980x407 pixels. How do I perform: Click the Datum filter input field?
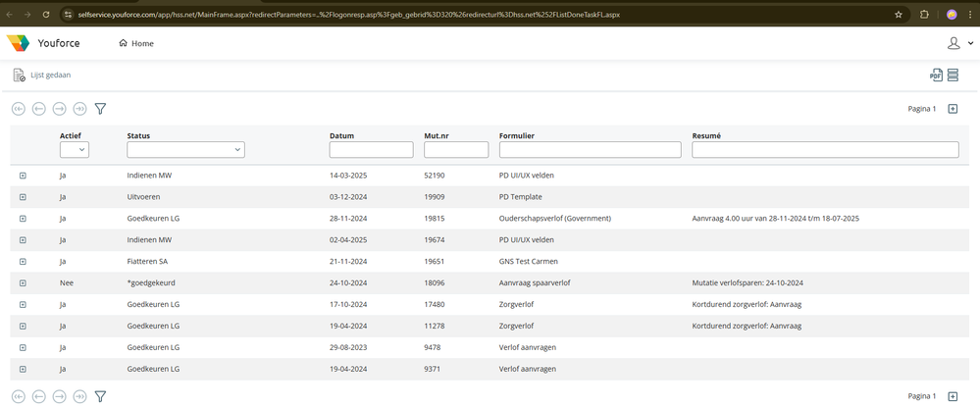click(x=371, y=150)
